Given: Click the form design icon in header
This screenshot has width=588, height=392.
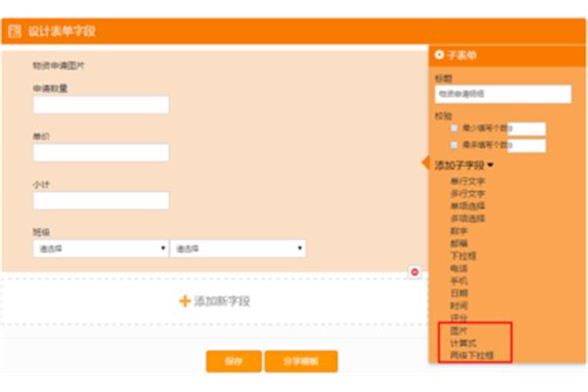Looking at the screenshot, I should click(15, 31).
